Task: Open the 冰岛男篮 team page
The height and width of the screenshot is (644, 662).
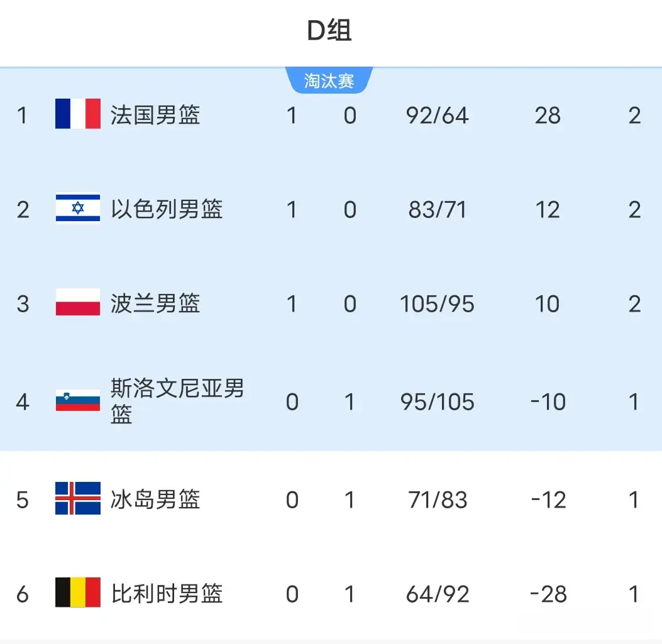Action: (x=155, y=499)
